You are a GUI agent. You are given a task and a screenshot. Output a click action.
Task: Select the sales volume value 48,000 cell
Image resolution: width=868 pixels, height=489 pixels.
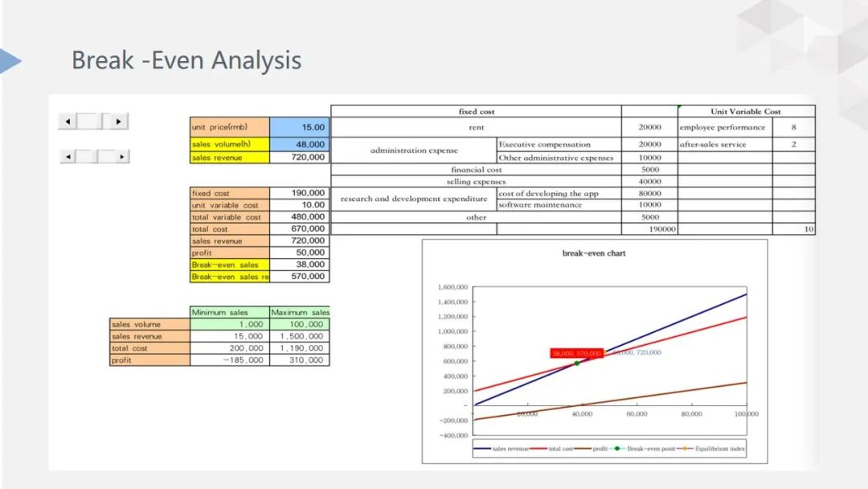[x=299, y=145]
